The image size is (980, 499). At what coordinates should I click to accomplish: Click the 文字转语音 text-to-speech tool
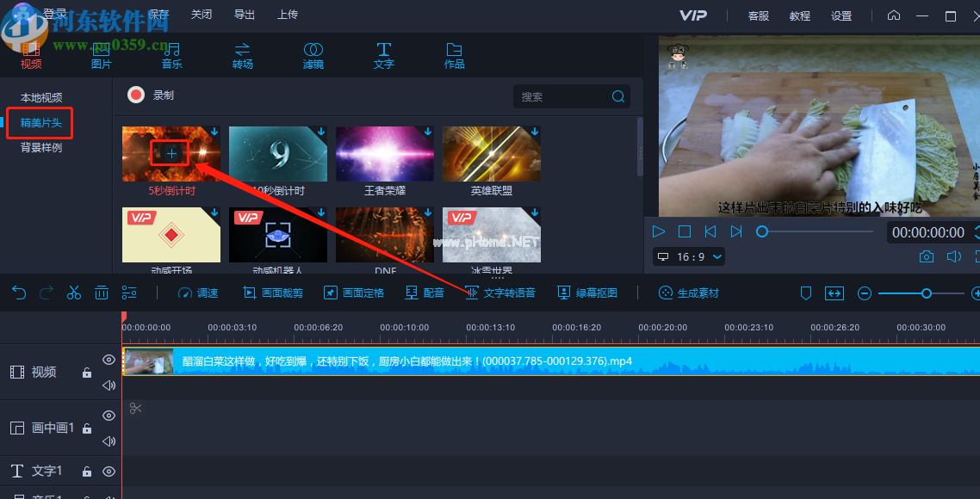pos(500,293)
